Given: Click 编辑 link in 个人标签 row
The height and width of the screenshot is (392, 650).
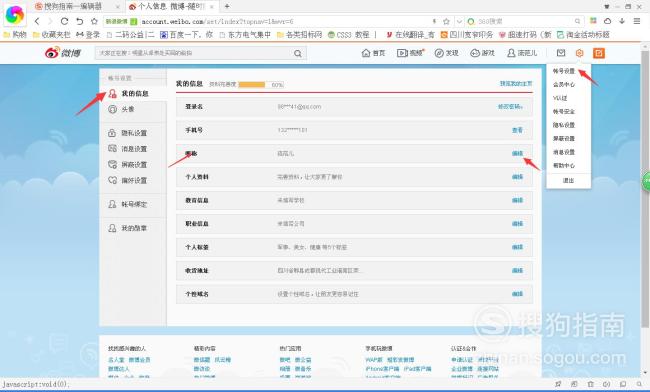Looking at the screenshot, I should tap(517, 247).
